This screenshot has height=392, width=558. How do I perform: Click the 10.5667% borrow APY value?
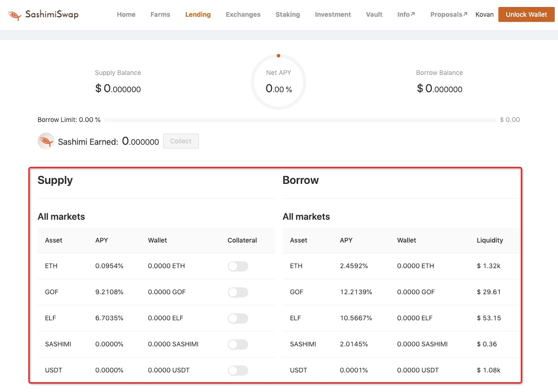356,318
